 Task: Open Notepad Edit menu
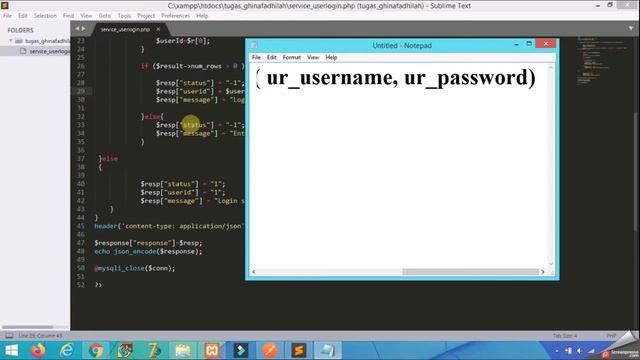[x=272, y=58]
